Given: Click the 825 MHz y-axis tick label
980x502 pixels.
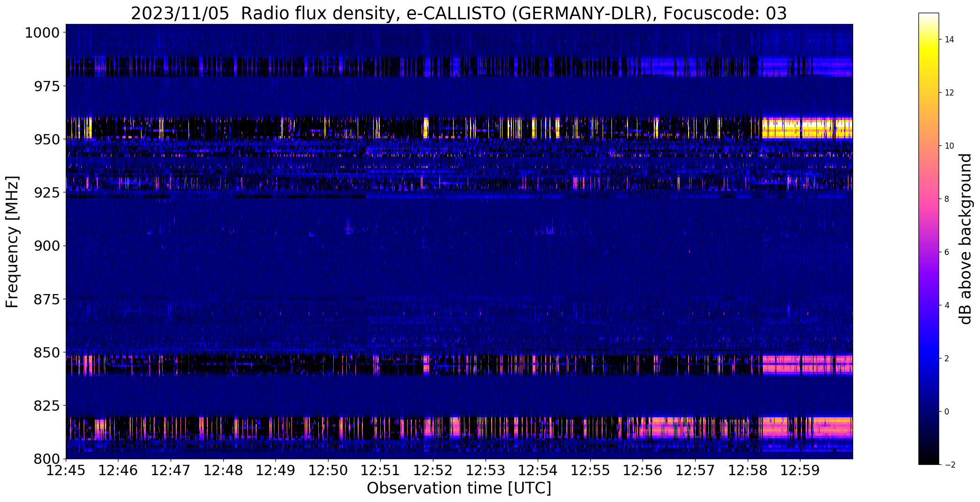Looking at the screenshot, I should [x=47, y=405].
